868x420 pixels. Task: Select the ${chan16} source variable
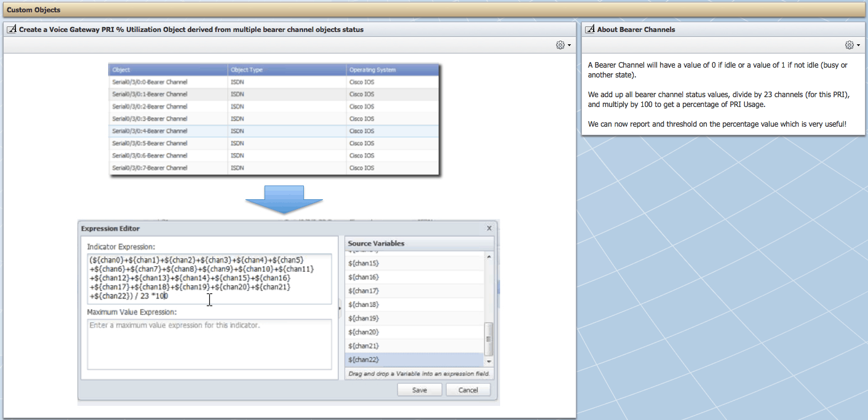(415, 277)
